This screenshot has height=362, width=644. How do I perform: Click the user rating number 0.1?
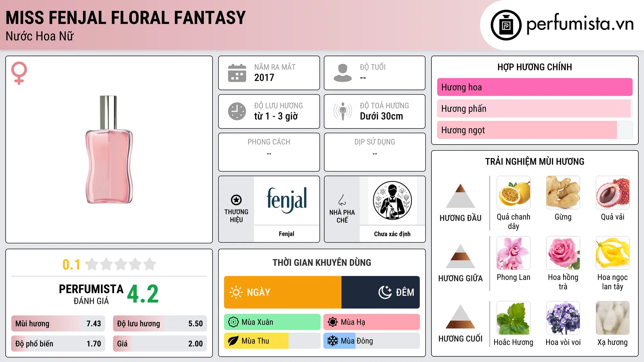point(71,265)
